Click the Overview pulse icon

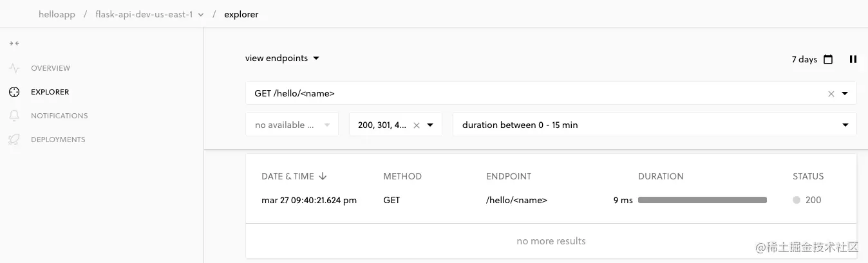click(x=14, y=68)
